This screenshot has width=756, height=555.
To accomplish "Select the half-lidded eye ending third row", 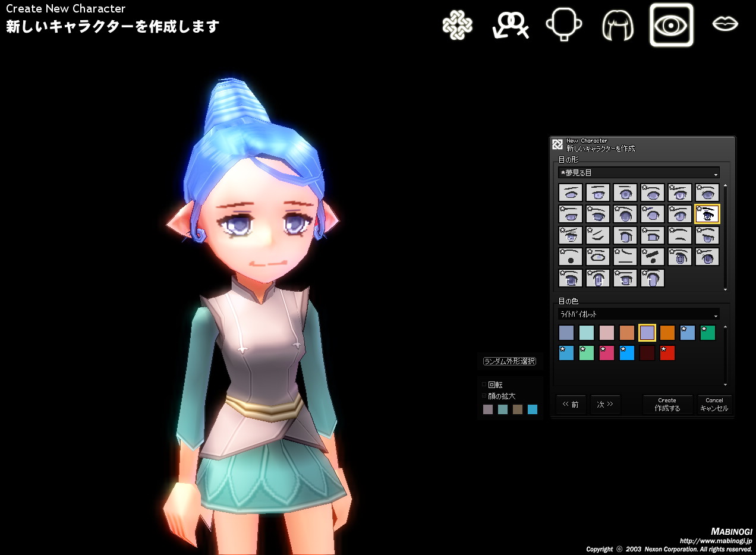I will coord(707,235).
